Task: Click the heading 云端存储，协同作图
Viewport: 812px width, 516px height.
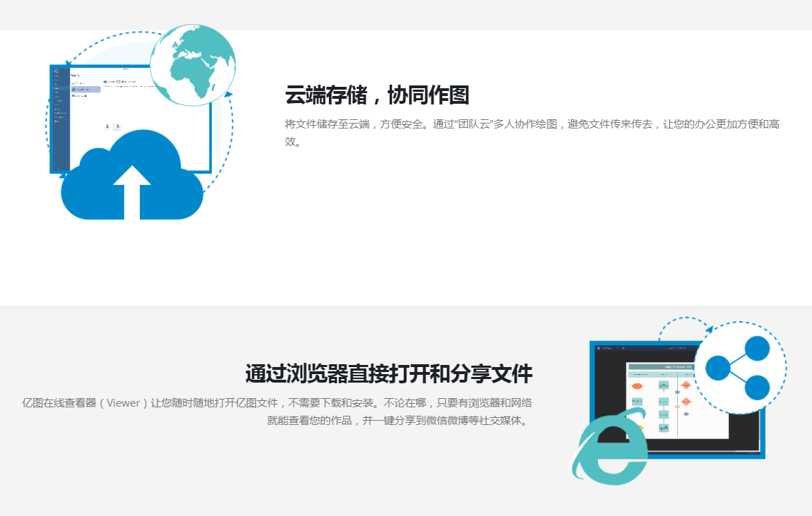Action: pos(377,95)
